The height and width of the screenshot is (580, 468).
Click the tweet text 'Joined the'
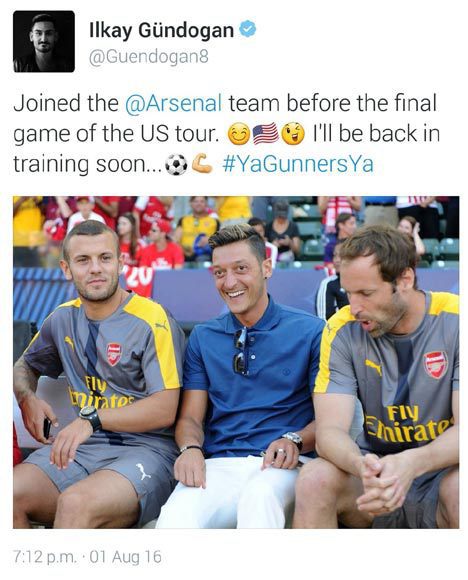click(x=65, y=103)
